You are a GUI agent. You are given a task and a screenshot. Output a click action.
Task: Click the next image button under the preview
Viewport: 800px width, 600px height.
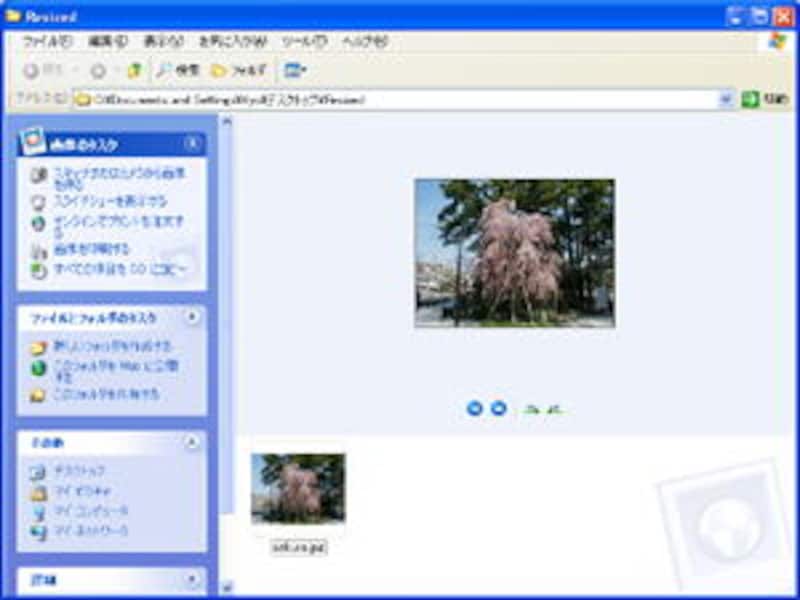(498, 408)
